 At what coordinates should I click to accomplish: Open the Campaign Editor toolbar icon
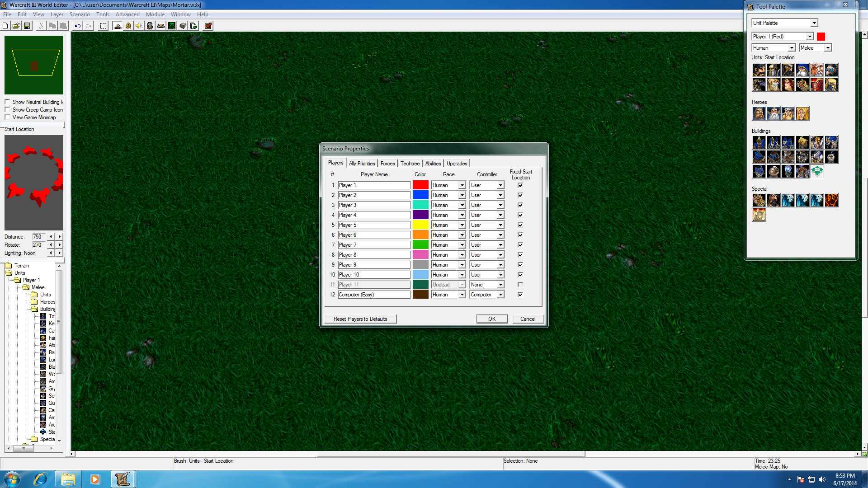(161, 26)
